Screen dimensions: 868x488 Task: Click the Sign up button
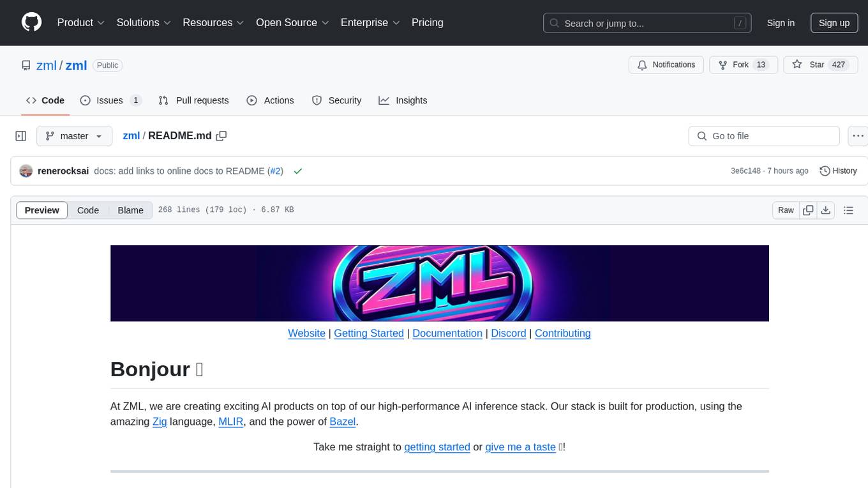coord(834,23)
